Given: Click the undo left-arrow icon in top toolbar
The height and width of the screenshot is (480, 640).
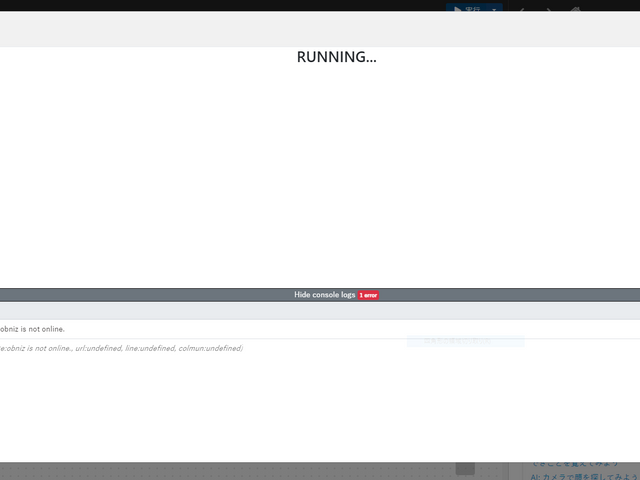Looking at the screenshot, I should coord(521,10).
